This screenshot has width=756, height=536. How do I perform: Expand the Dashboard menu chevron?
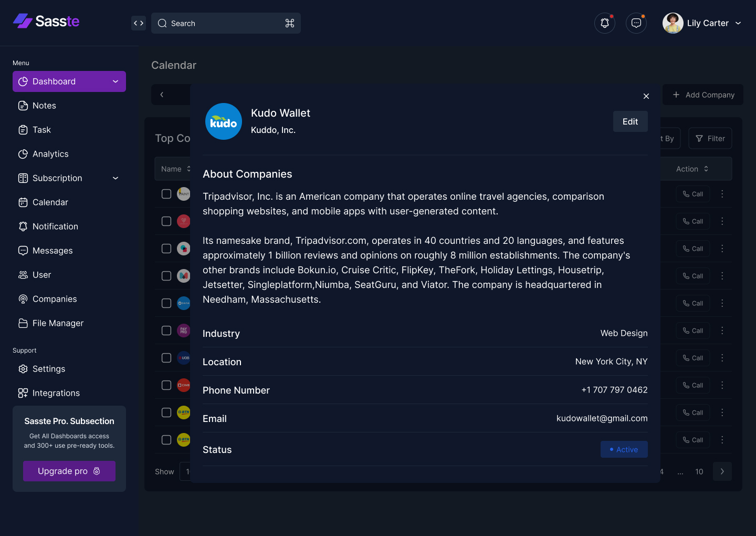[115, 81]
